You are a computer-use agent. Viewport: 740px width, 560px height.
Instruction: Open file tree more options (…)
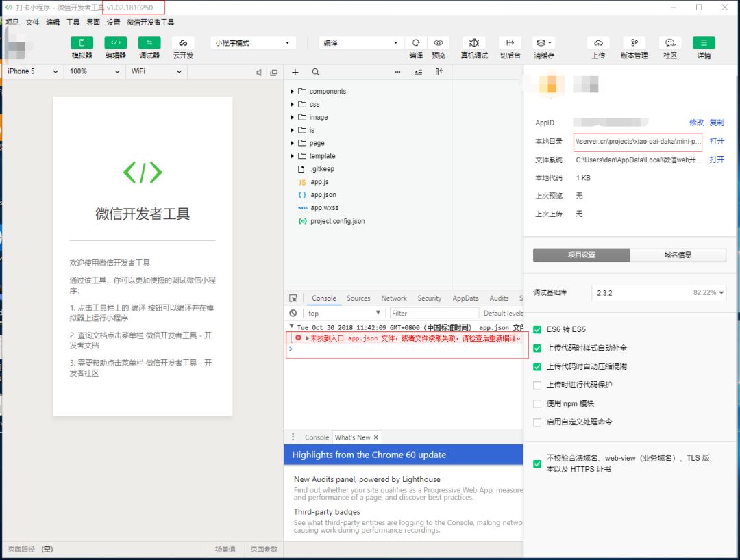click(398, 72)
